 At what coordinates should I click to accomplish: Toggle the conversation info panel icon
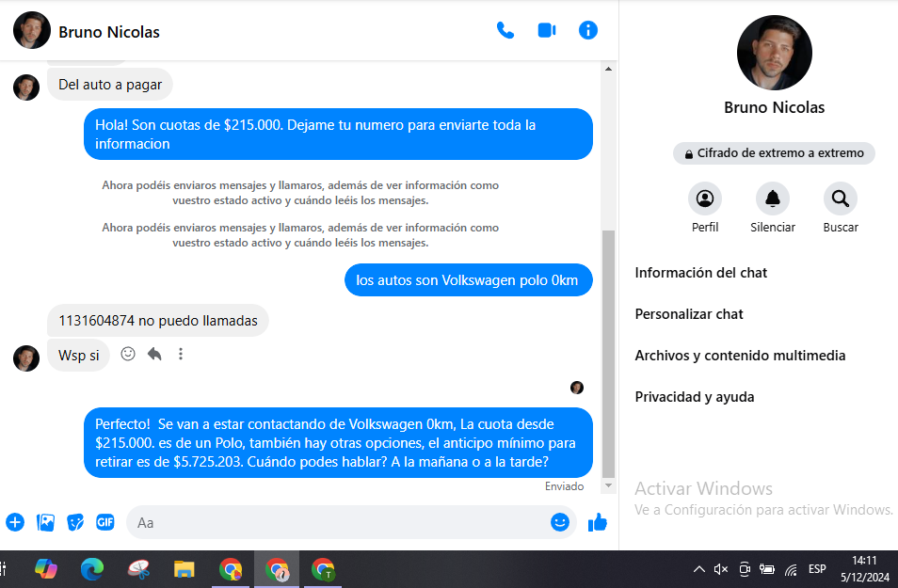click(x=588, y=30)
